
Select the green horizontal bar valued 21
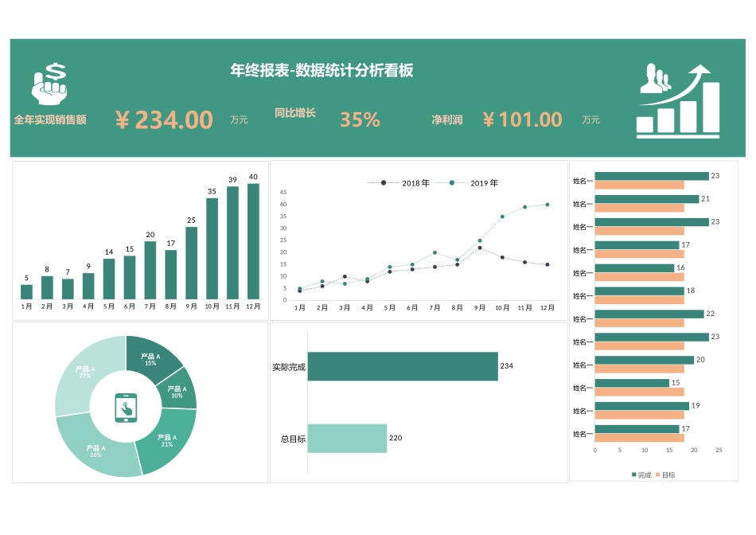pos(646,199)
